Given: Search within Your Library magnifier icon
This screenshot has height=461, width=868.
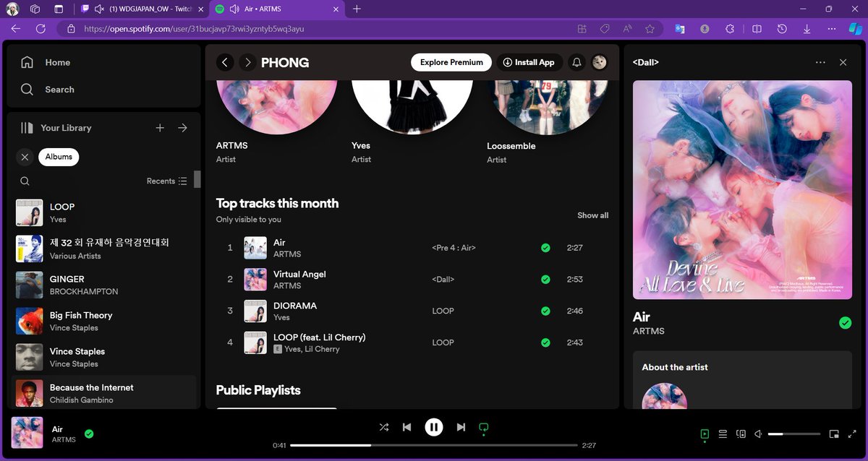Looking at the screenshot, I should coord(25,181).
